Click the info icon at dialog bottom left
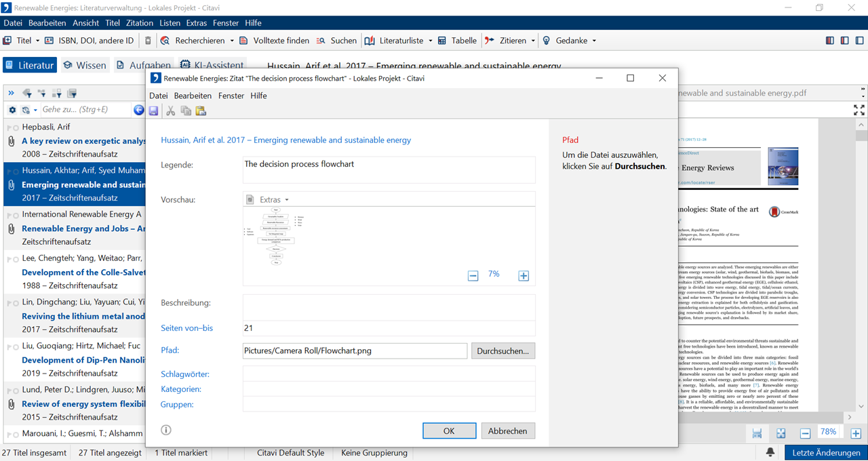Viewport: 868px width, 461px height. pos(166,430)
